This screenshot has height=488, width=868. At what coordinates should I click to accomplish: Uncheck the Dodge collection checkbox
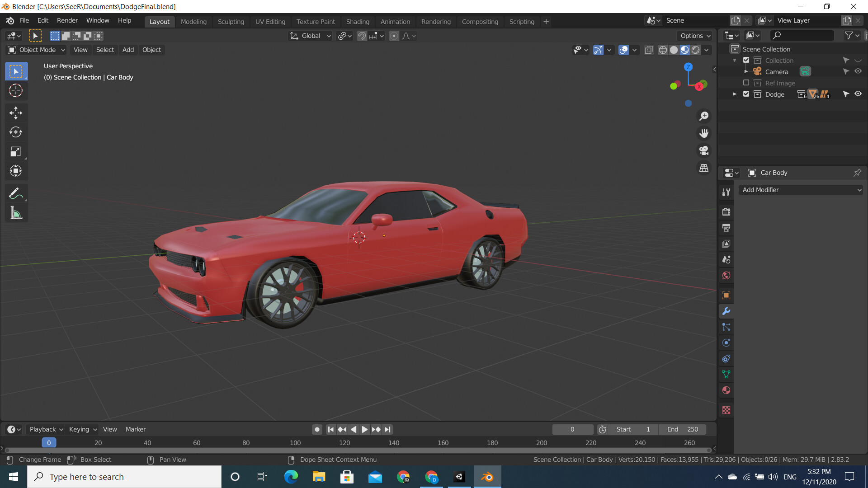[746, 94]
